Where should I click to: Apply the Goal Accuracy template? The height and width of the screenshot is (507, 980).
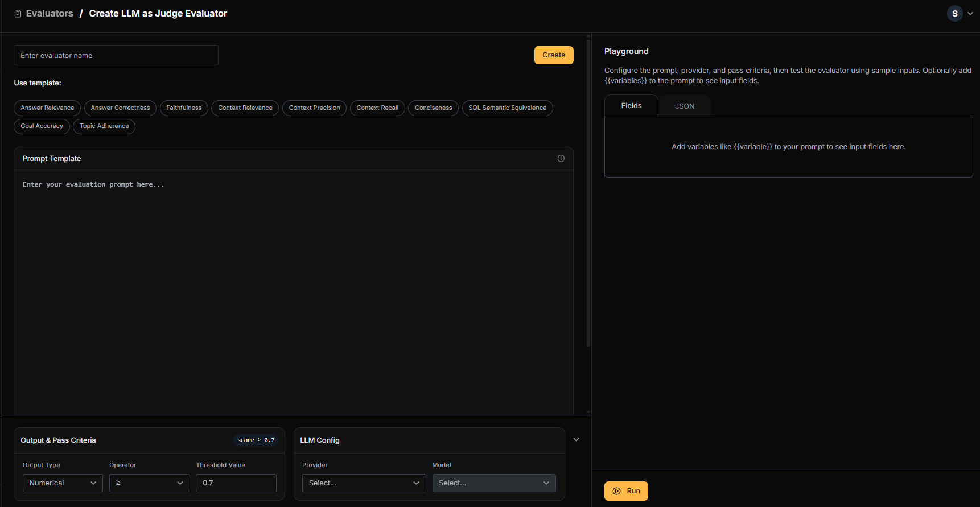tap(42, 126)
